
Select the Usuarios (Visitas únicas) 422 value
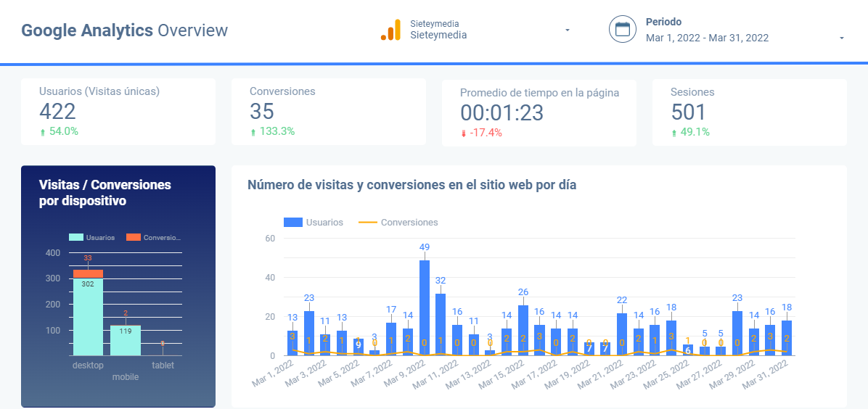57,112
